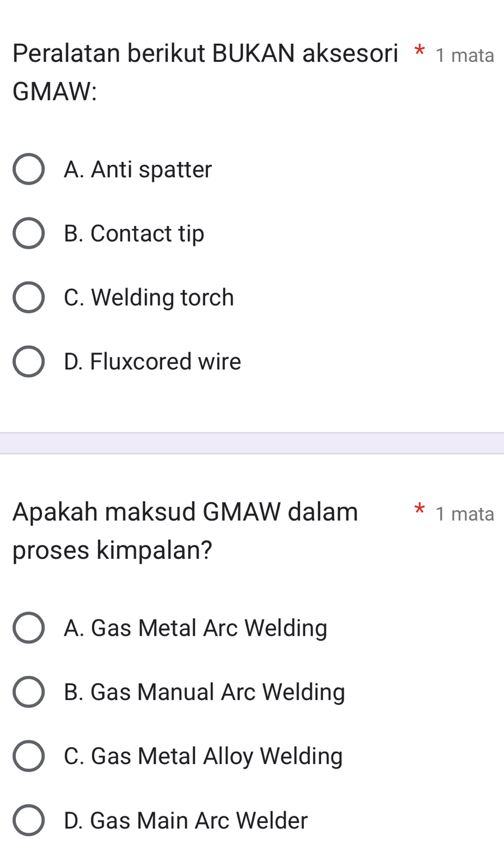Screen dimensions: 504x852
Task: Tap the 'D. Fluxcored wire' option label
Action: 152,362
